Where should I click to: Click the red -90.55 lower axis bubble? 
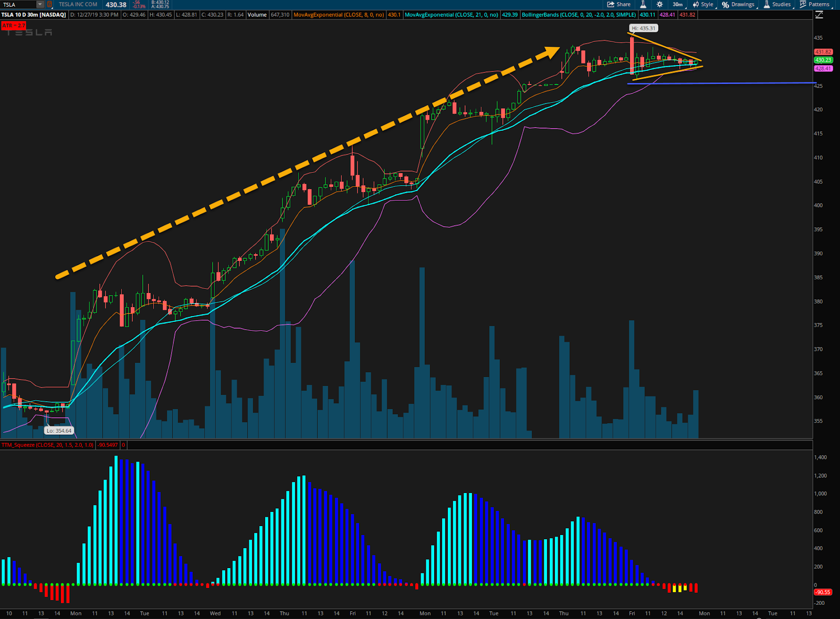[823, 592]
